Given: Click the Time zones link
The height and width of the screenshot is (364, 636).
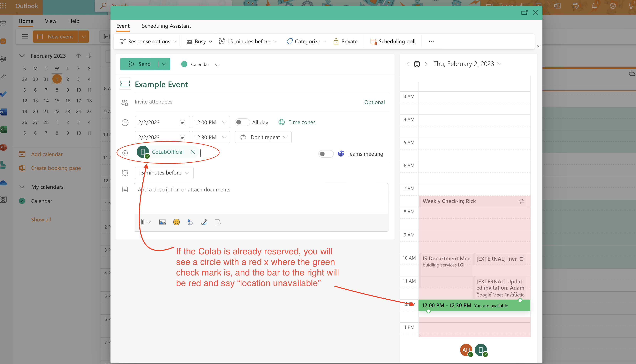Looking at the screenshot, I should click(x=302, y=122).
